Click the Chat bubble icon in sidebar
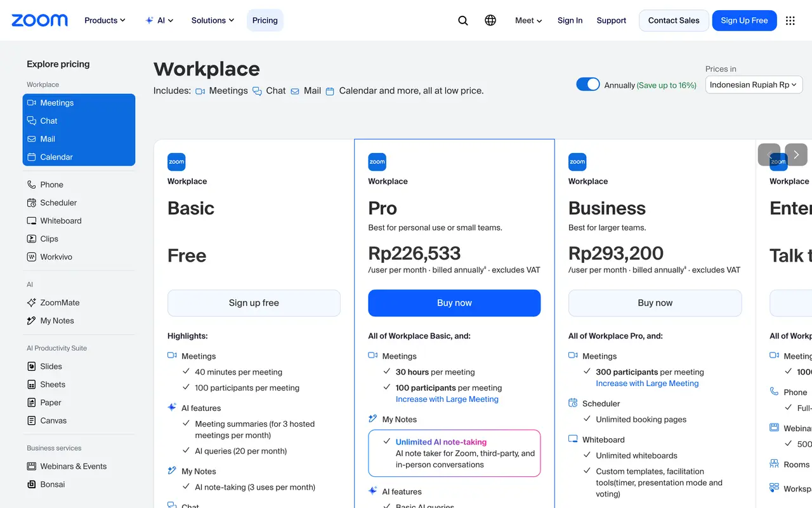 pyautogui.click(x=32, y=121)
